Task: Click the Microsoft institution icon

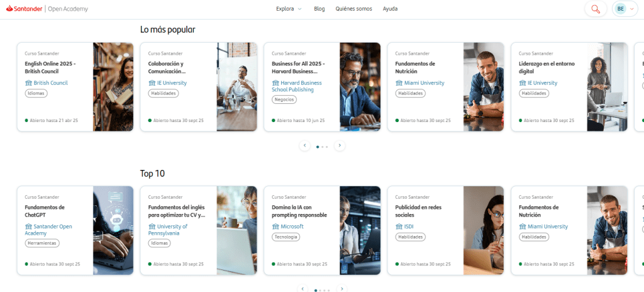Action: point(275,227)
